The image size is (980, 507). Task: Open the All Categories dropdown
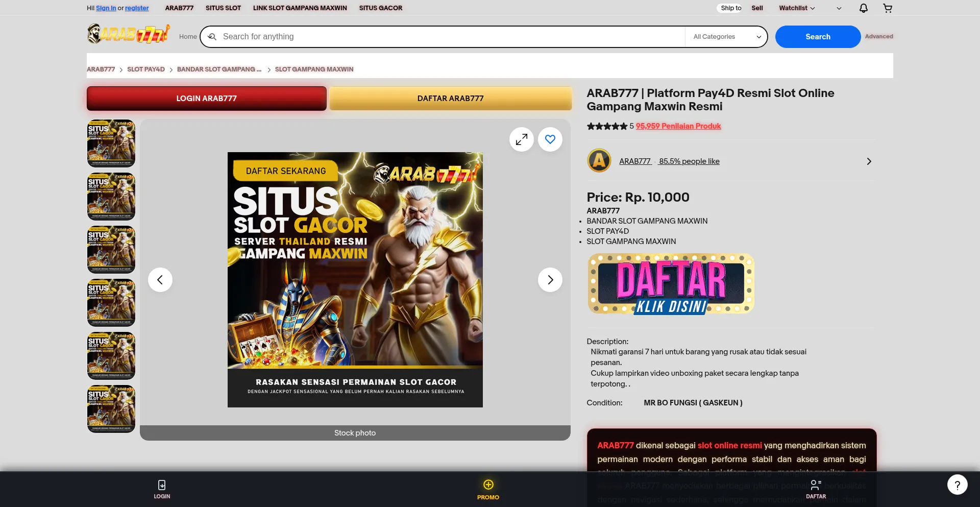pyautogui.click(x=727, y=37)
